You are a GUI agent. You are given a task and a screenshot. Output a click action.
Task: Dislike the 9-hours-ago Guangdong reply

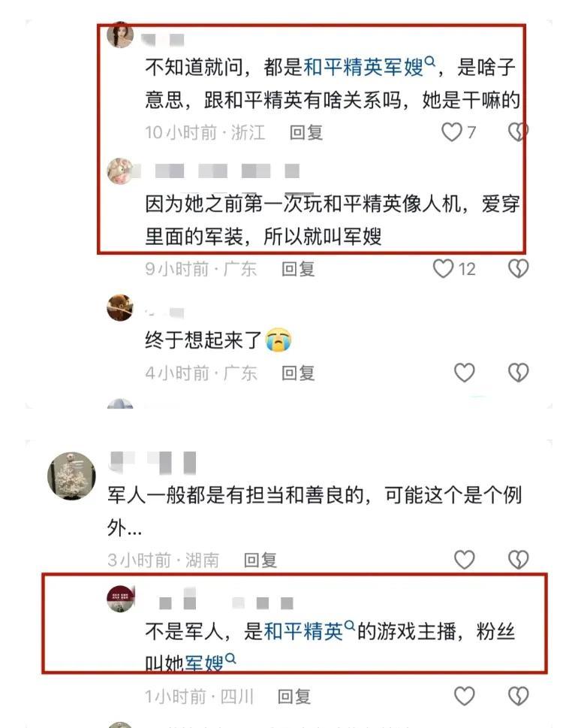tap(518, 269)
